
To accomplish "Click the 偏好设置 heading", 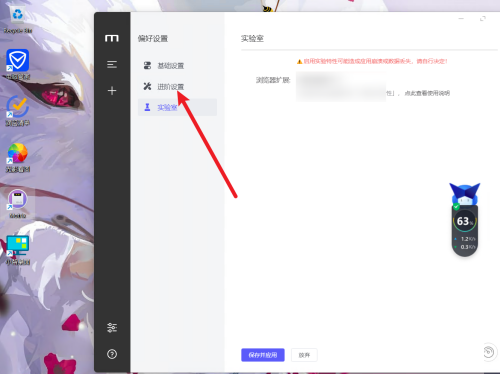I will coord(153,39).
